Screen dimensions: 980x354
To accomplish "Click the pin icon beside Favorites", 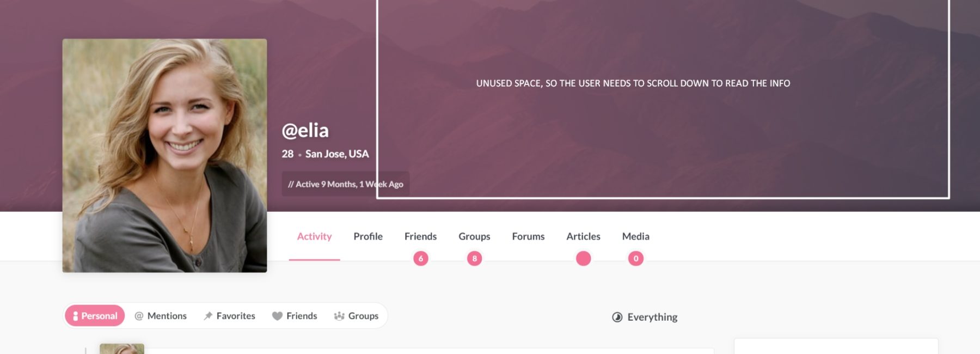I will click(208, 316).
